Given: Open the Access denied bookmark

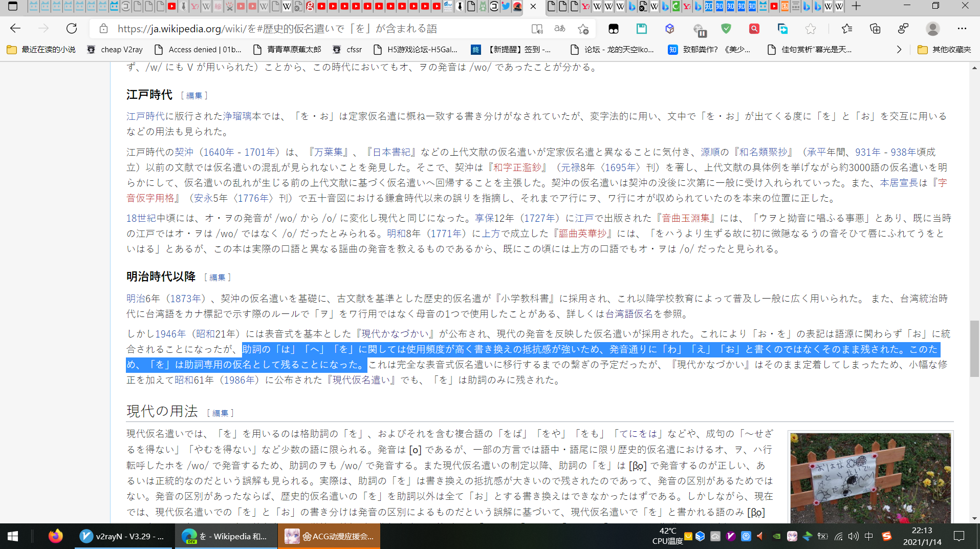Looking at the screenshot, I should pyautogui.click(x=198, y=50).
